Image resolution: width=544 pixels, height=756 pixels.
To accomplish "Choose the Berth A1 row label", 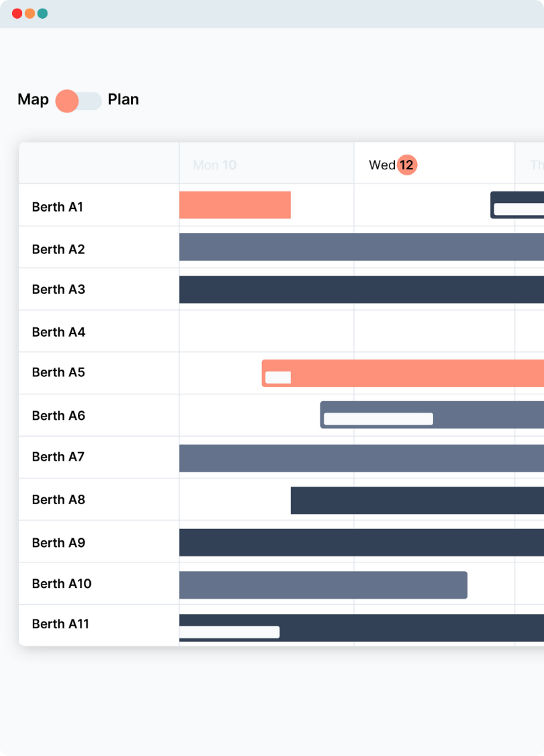I will (58, 207).
